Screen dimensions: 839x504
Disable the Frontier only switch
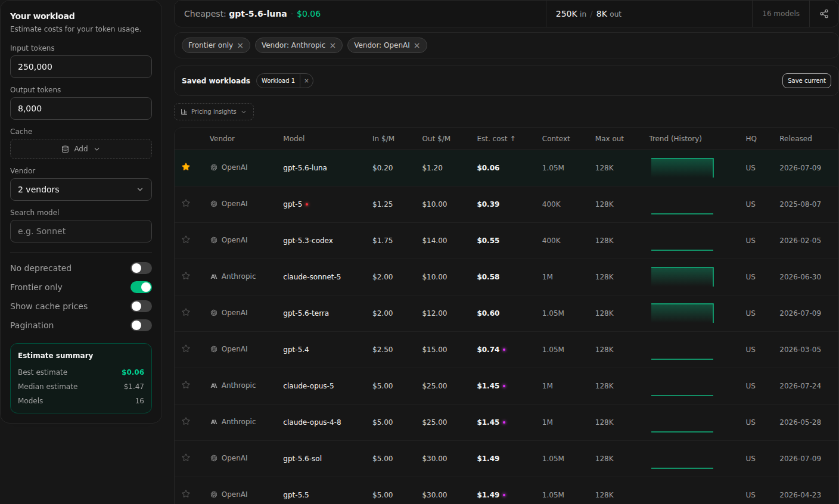[x=141, y=287]
